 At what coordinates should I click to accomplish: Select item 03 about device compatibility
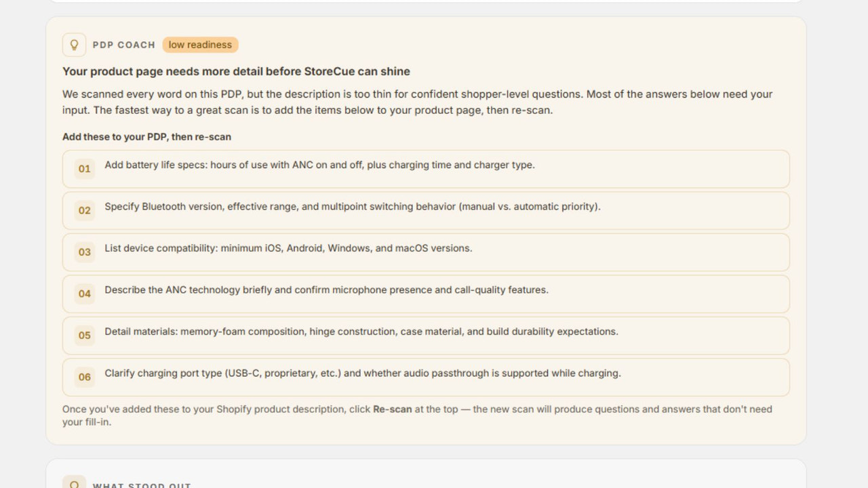pyautogui.click(x=426, y=252)
